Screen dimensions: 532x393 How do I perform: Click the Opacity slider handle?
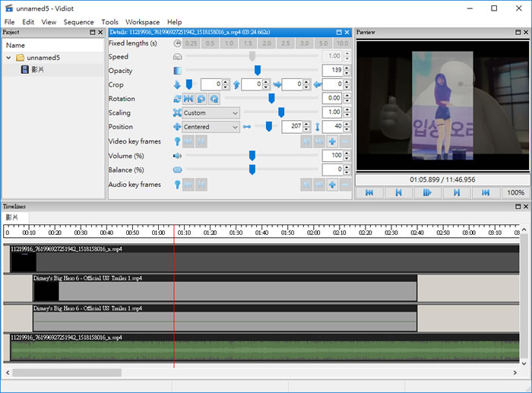[x=258, y=71]
